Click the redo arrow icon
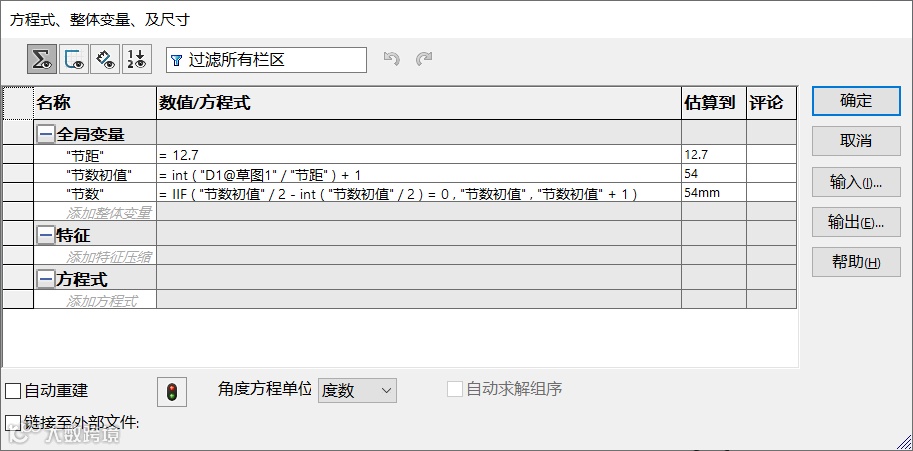This screenshot has height=451, width=913. click(424, 59)
